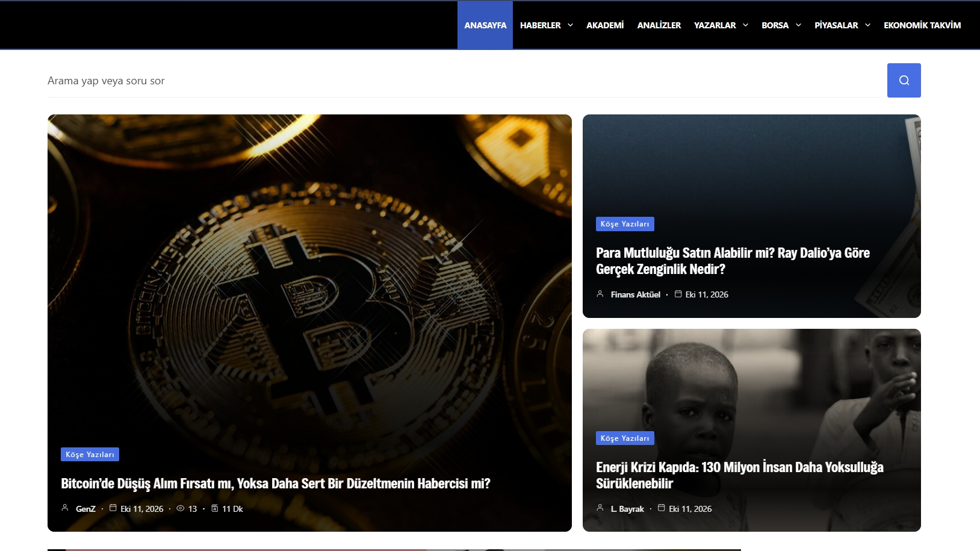
Task: Open the Bitcoin'de Düşüş article headline
Action: coord(276,484)
